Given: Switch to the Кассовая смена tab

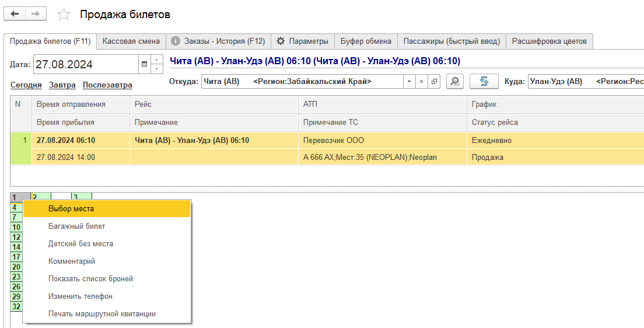Looking at the screenshot, I should pyautogui.click(x=131, y=41).
